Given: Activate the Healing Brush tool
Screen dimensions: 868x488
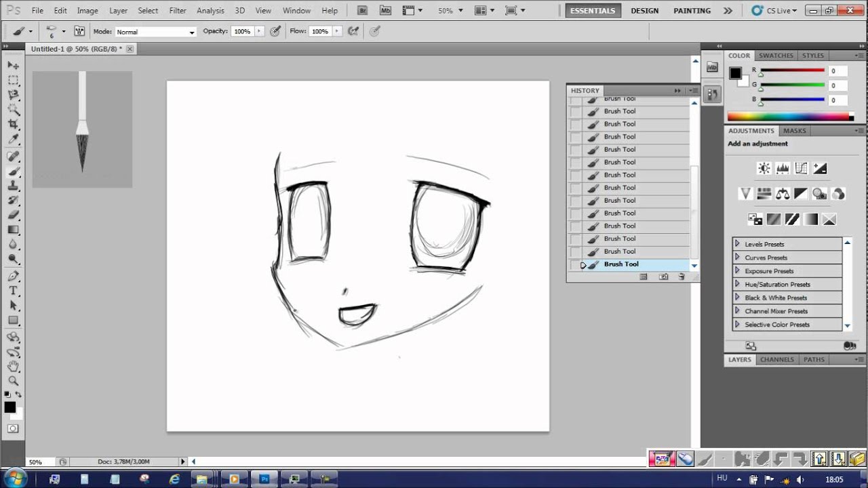Looking at the screenshot, I should [13, 157].
